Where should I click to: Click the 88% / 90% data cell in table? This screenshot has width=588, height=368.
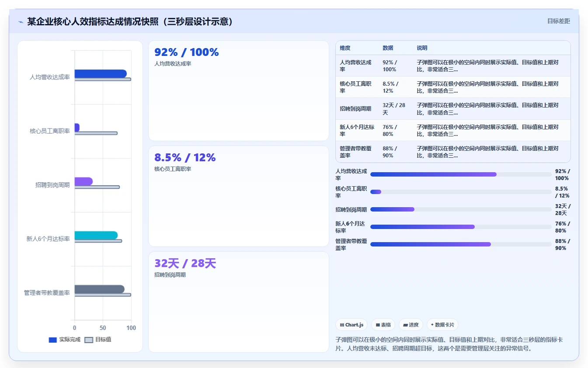396,152
